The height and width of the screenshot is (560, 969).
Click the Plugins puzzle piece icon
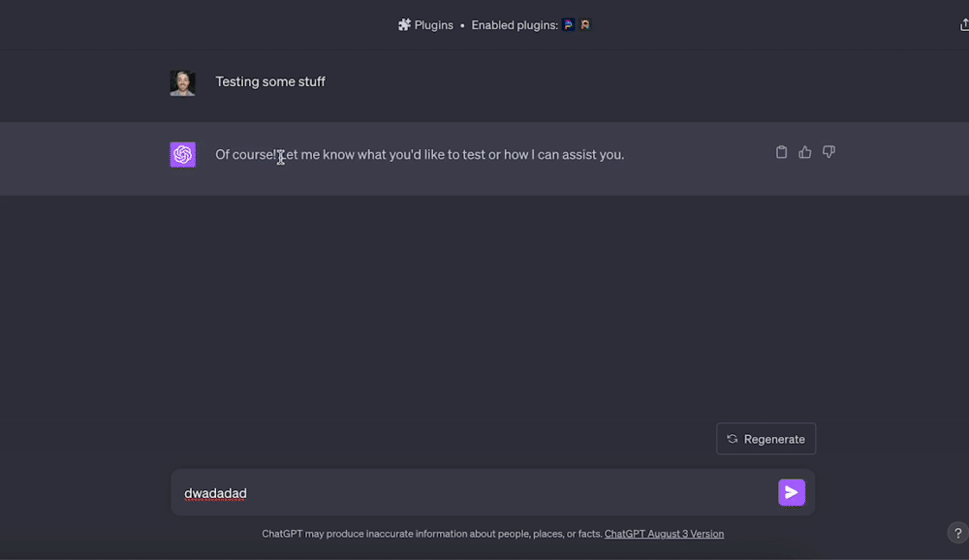(x=404, y=25)
